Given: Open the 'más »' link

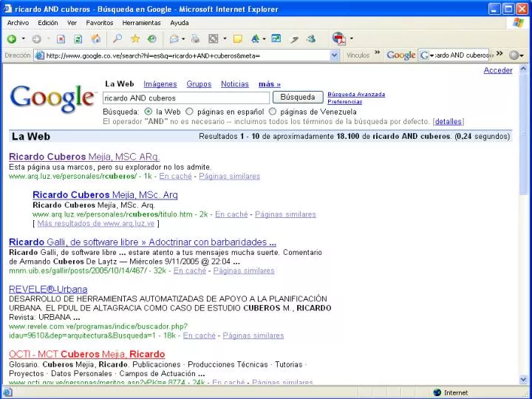Looking at the screenshot, I should click(x=270, y=83).
